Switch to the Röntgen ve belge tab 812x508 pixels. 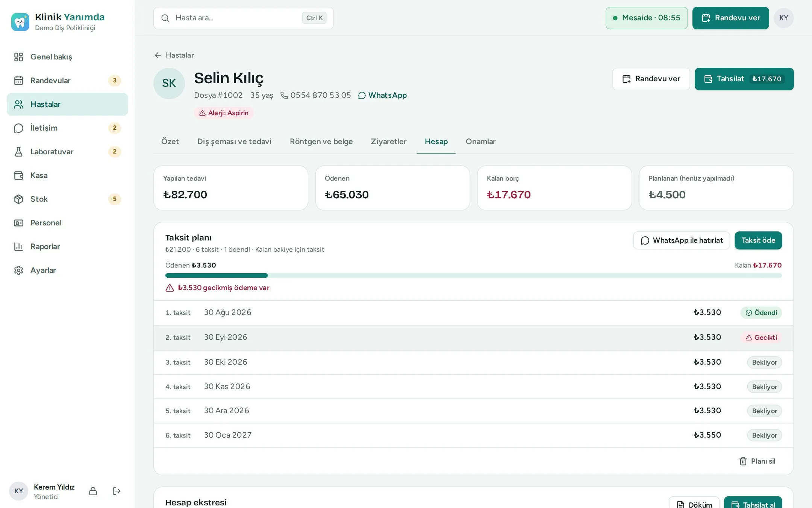pyautogui.click(x=321, y=141)
